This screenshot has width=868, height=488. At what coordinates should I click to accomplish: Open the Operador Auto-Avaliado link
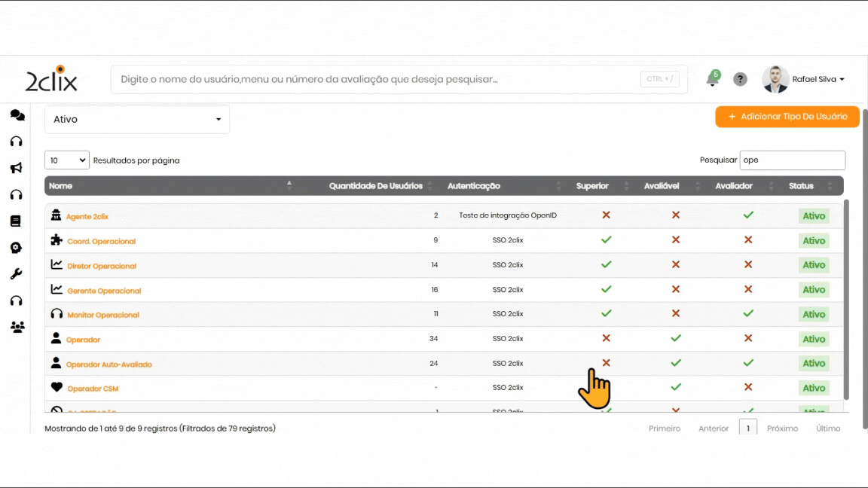(x=109, y=364)
